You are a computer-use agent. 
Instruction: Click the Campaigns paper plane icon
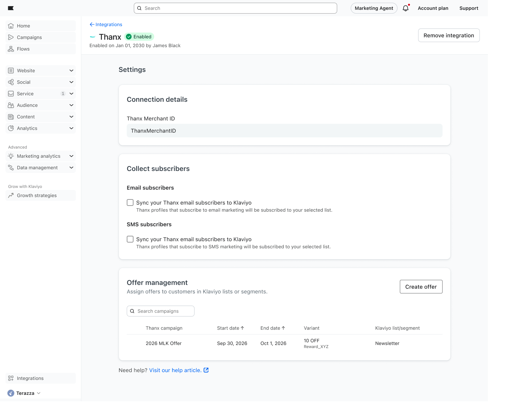11,37
